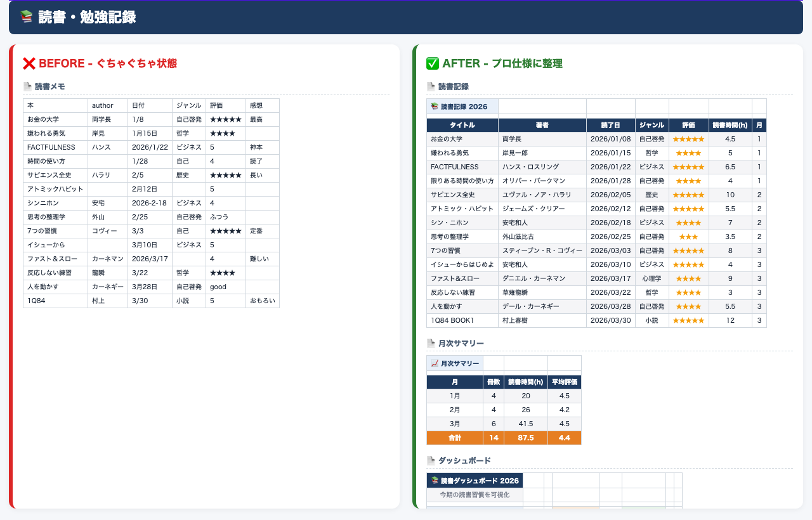Select the 3月10日 date cell
The width and height of the screenshot is (812, 520).
point(150,245)
